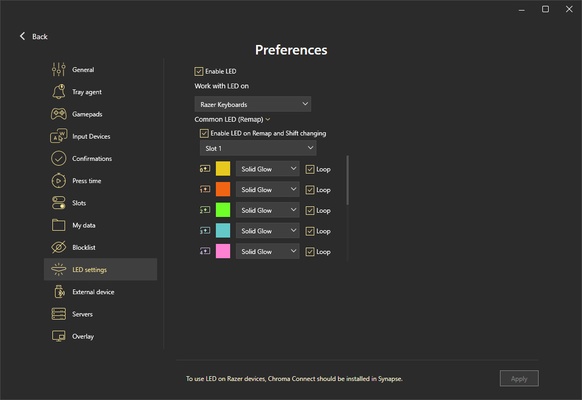Go to the Overlay section
The image size is (582, 400).
100,336
